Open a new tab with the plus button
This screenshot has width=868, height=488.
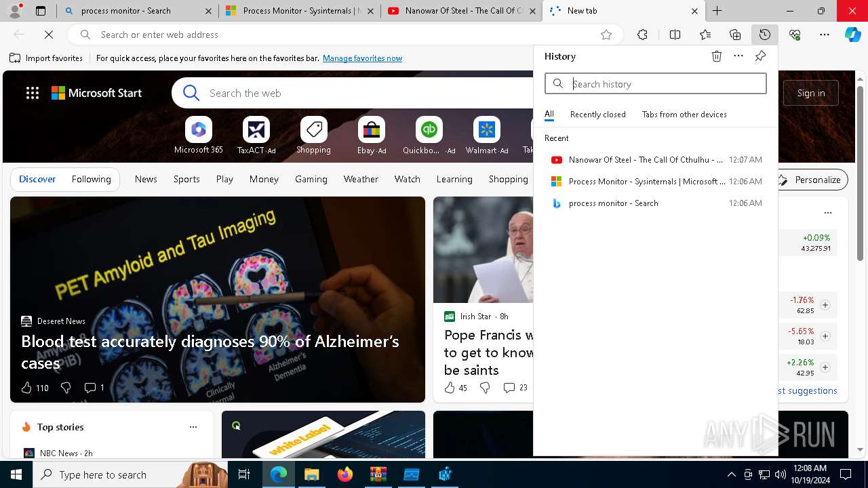pyautogui.click(x=717, y=11)
